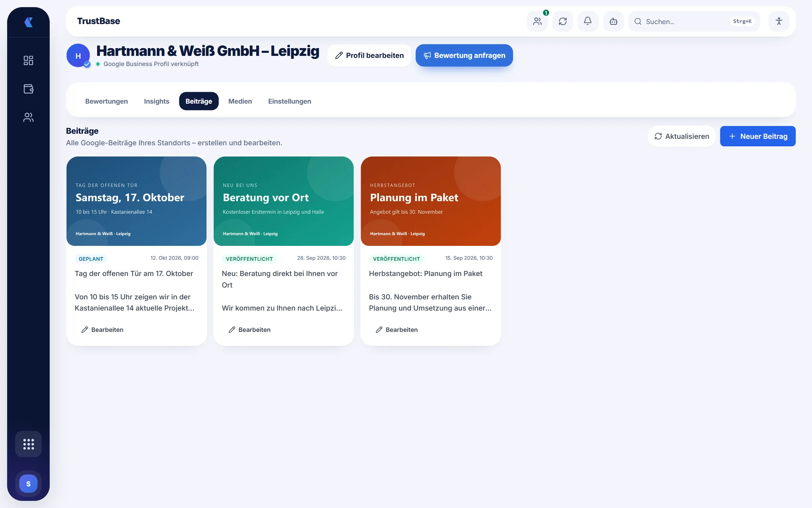
Task: Open notifications bell
Action: [x=588, y=21]
